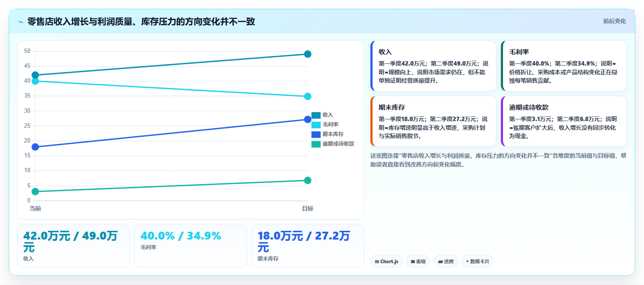Click 期末库存 caption under the third stat
This screenshot has width=644, height=285.
[x=268, y=259]
